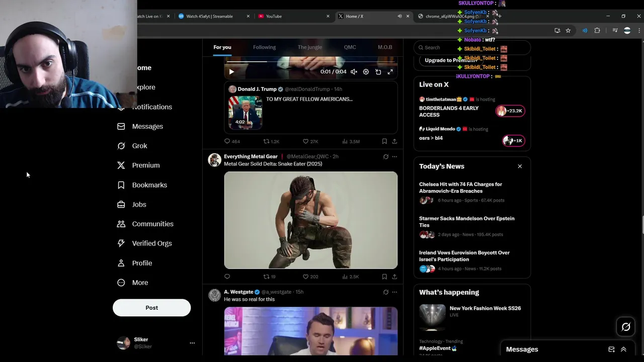The image size is (644, 362).
Task: Click the Premium X logo icon
Action: click(121, 165)
